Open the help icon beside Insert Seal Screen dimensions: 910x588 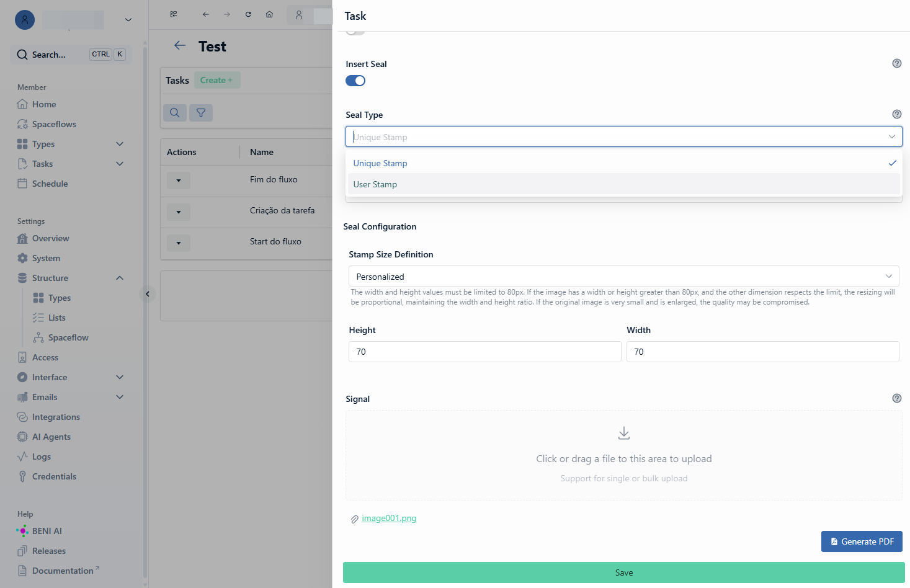pyautogui.click(x=897, y=63)
